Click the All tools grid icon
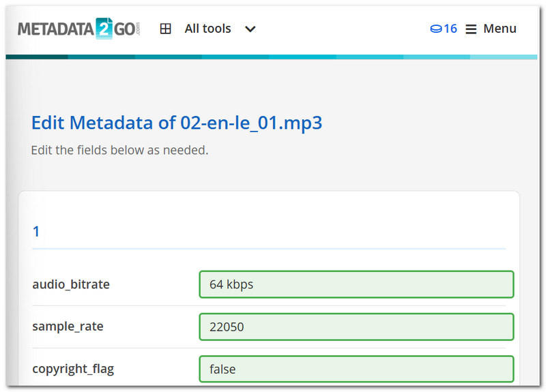Image resolution: width=546 pixels, height=392 pixels. pos(165,29)
